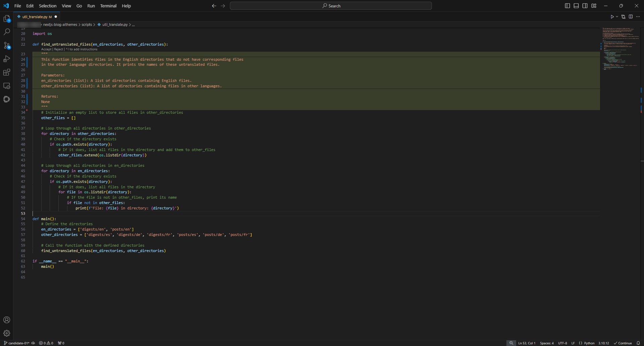The width and height of the screenshot is (644, 346).
Task: Open Customize Layout icon in title bar
Action: click(594, 6)
